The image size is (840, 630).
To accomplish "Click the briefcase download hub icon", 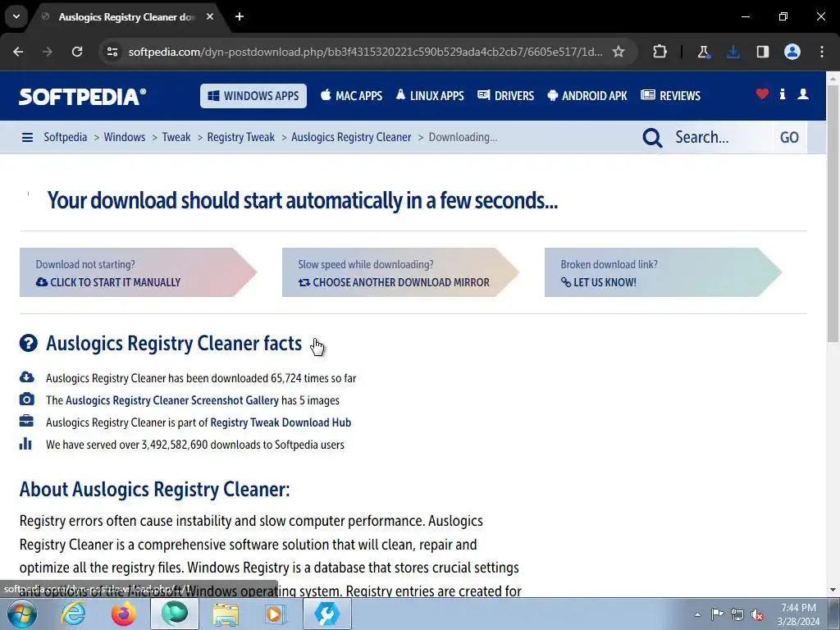I will click(x=26, y=421).
